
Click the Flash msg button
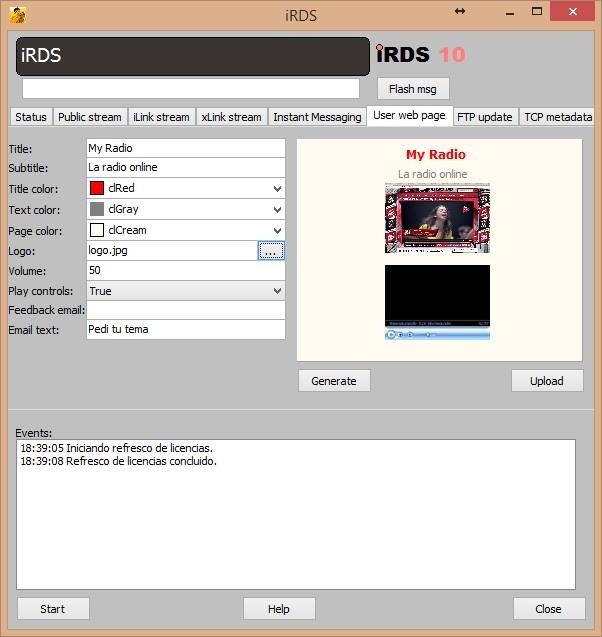(x=413, y=89)
